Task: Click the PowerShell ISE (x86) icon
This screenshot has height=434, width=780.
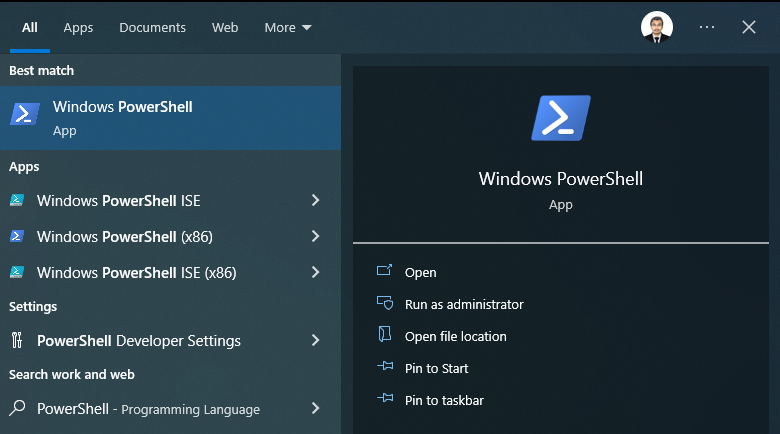Action: click(17, 272)
